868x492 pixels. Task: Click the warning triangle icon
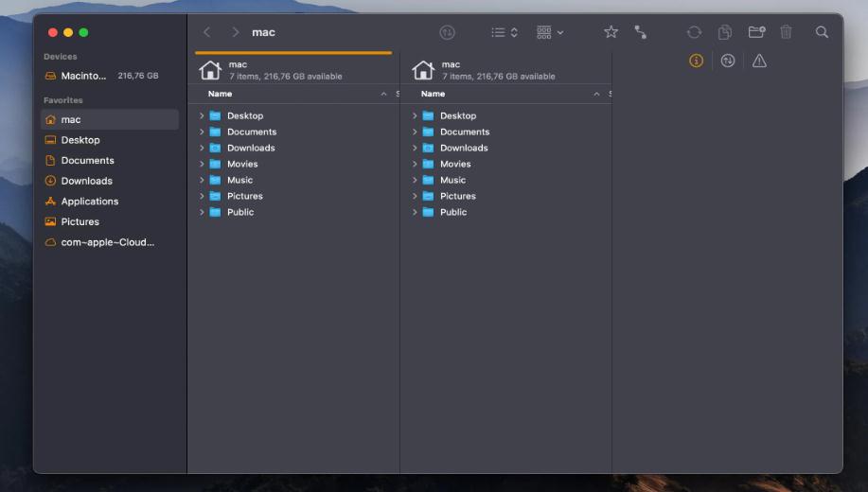coord(759,61)
